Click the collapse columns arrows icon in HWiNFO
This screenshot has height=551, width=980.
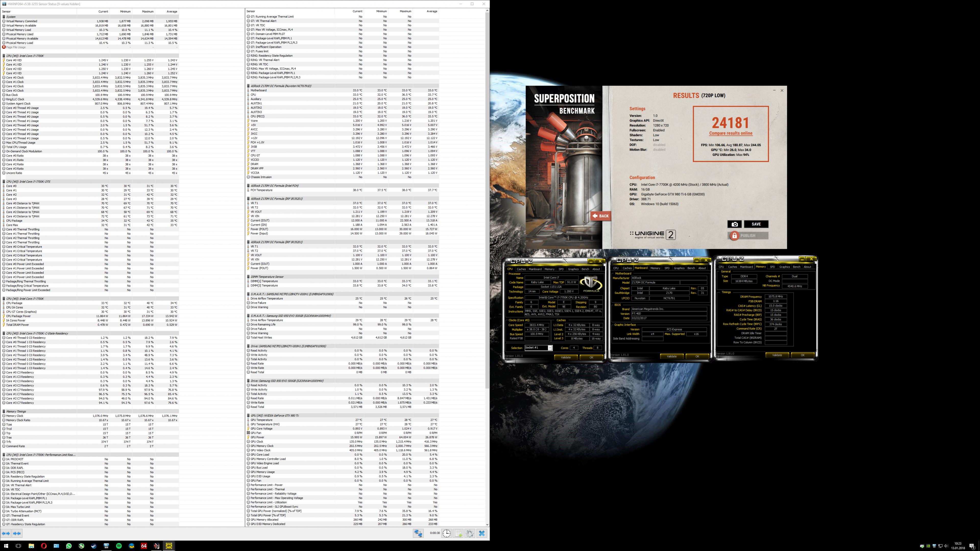(17, 533)
